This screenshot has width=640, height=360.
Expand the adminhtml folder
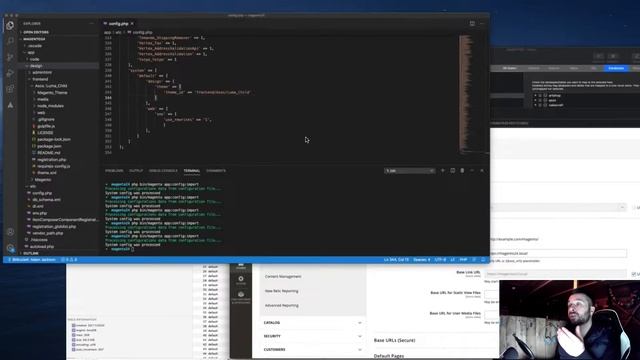(x=42, y=72)
